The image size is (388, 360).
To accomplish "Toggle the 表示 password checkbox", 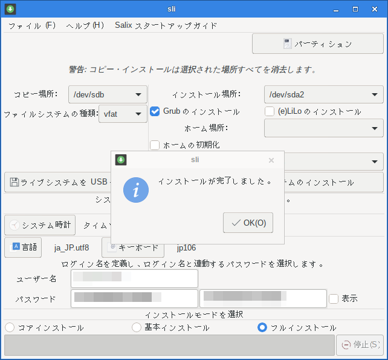I will [x=334, y=299].
